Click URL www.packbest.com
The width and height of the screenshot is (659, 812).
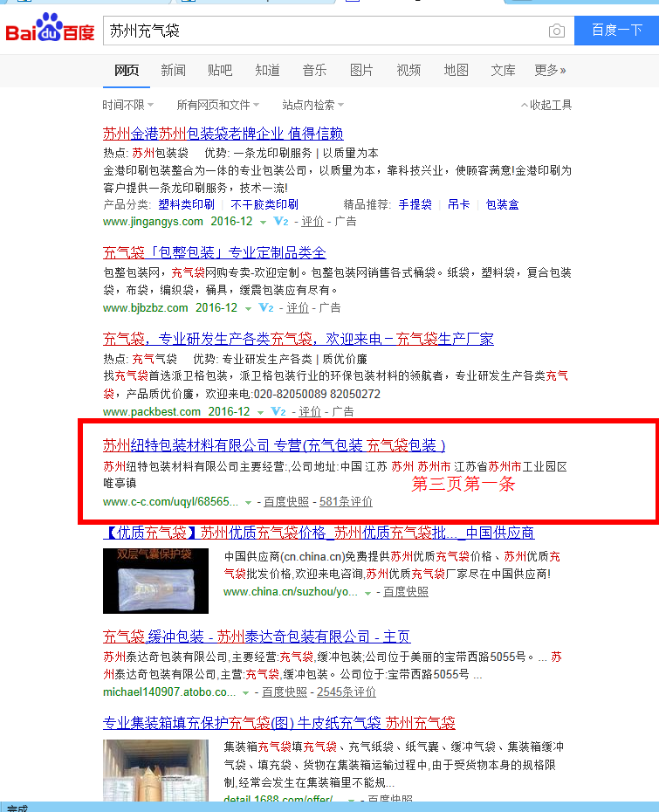[x=152, y=412]
